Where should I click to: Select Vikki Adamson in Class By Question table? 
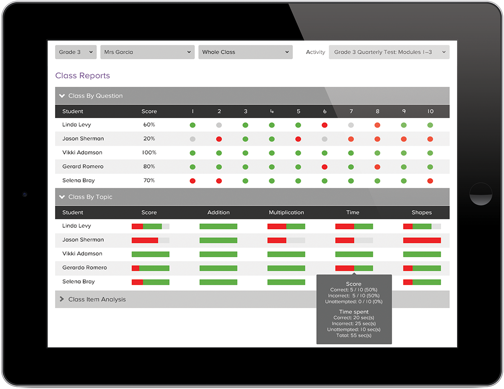(82, 152)
